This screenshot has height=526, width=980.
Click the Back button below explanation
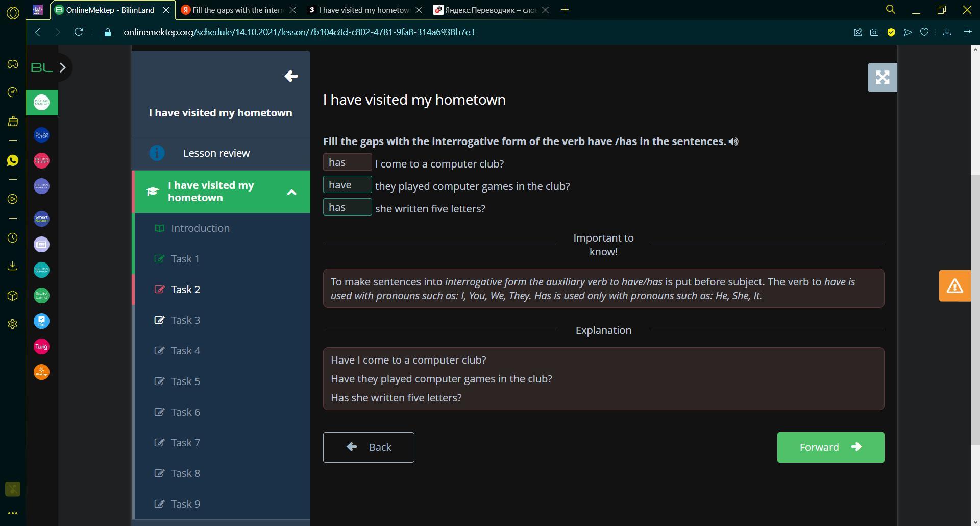pyautogui.click(x=369, y=447)
